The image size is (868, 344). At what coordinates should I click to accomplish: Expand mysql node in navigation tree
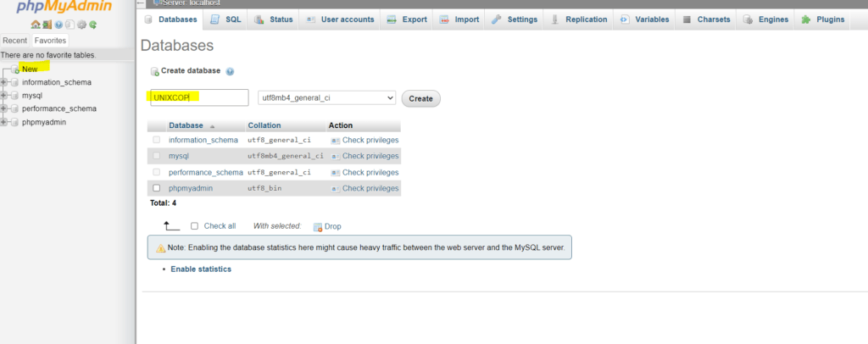[4, 96]
